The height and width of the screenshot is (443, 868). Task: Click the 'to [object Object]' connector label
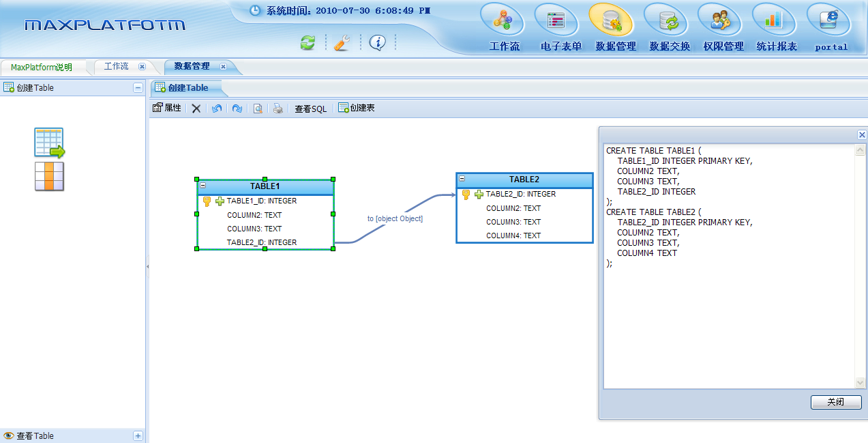(395, 218)
